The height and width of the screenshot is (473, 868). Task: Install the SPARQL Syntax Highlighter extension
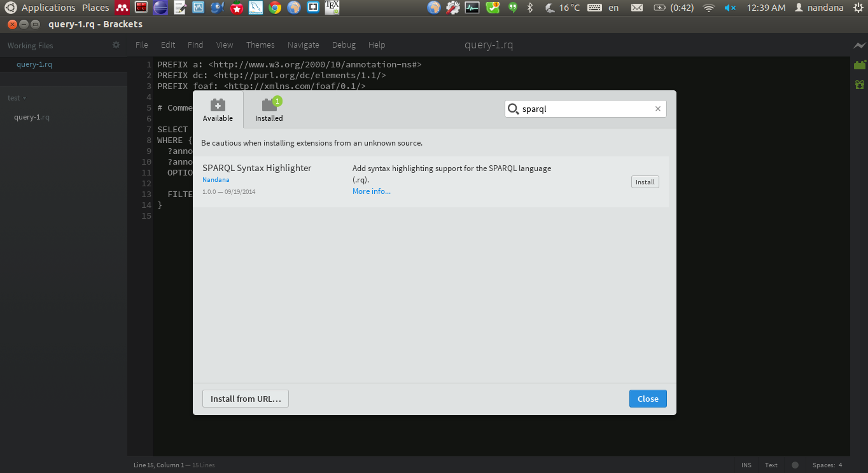pos(645,182)
